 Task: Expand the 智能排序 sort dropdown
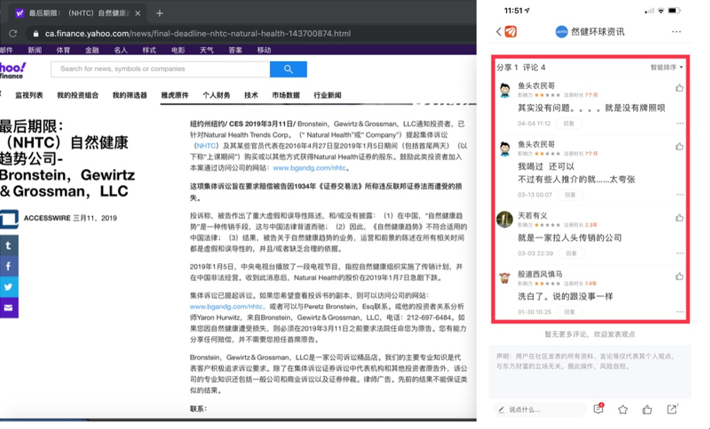click(667, 67)
